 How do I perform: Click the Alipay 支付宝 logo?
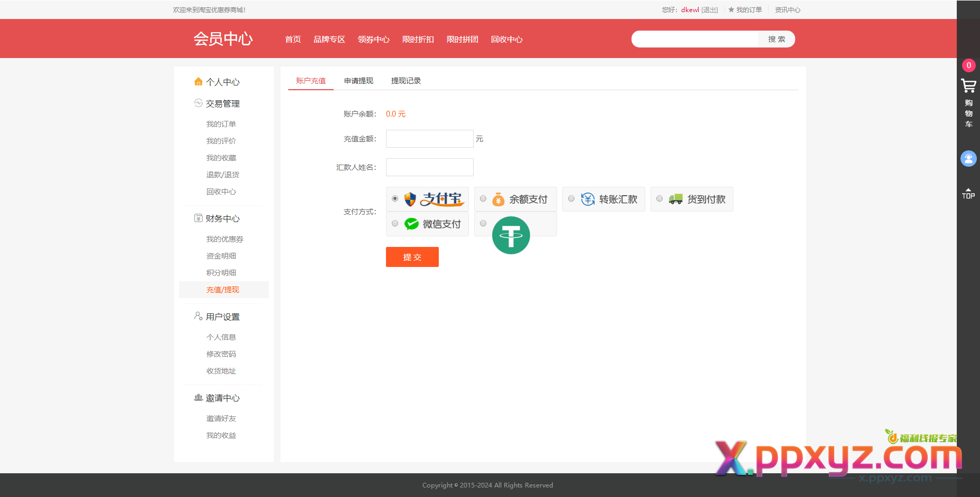point(435,199)
